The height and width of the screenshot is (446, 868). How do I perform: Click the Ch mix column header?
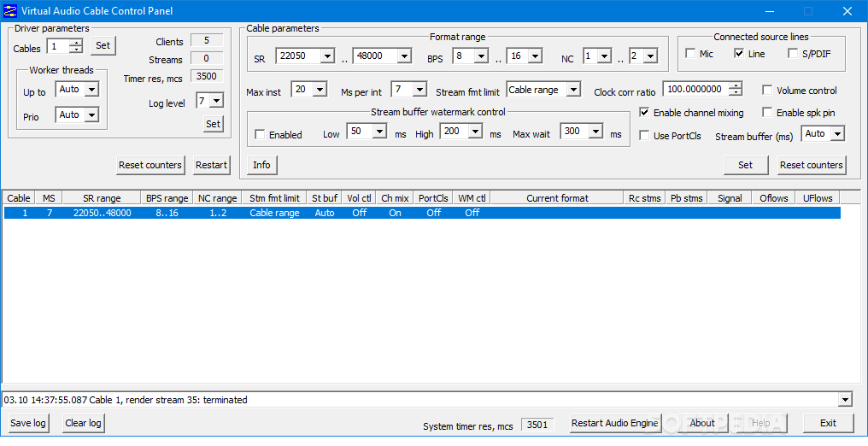[395, 198]
